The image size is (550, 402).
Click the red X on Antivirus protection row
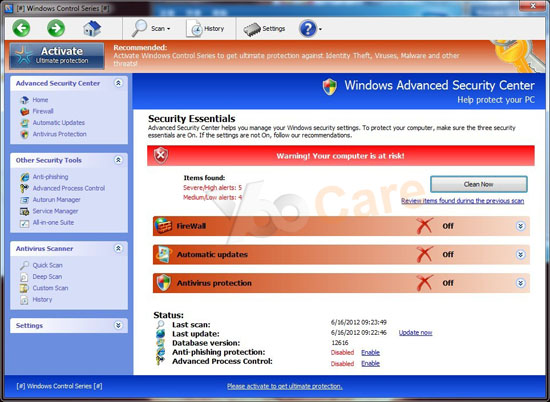point(425,283)
